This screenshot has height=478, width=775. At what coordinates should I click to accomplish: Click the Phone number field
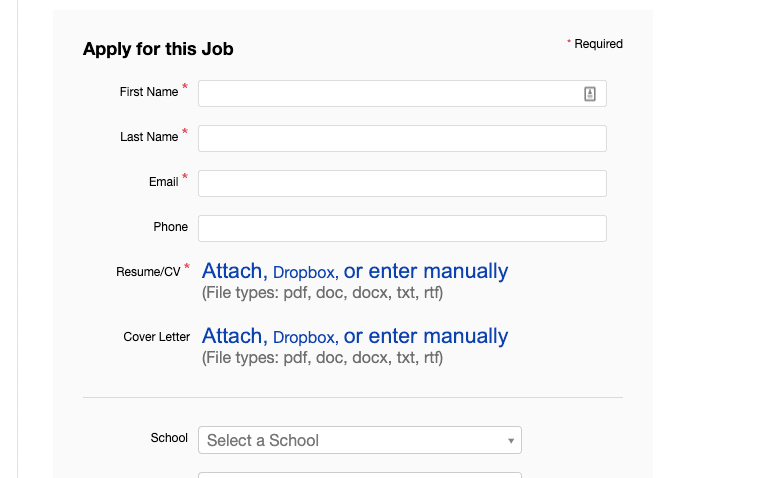click(x=402, y=228)
